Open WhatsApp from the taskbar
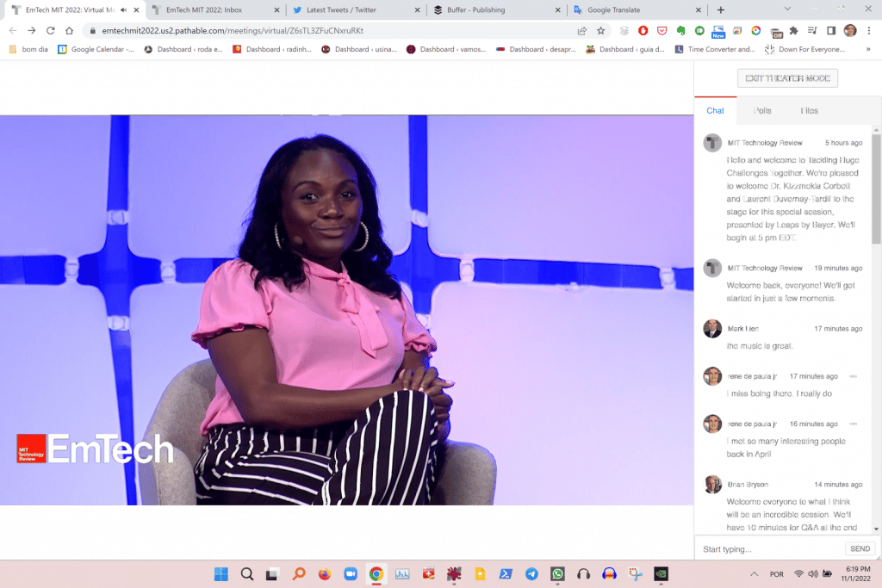 tap(557, 573)
